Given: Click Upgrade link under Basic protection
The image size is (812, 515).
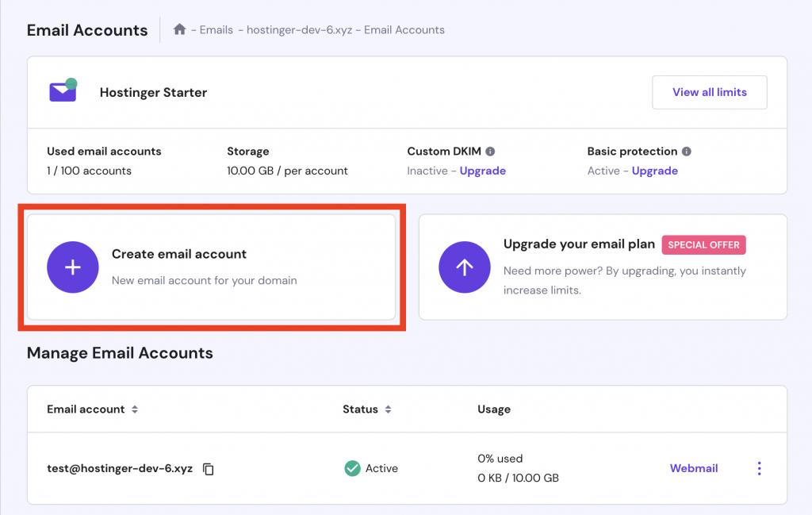Looking at the screenshot, I should 654,171.
